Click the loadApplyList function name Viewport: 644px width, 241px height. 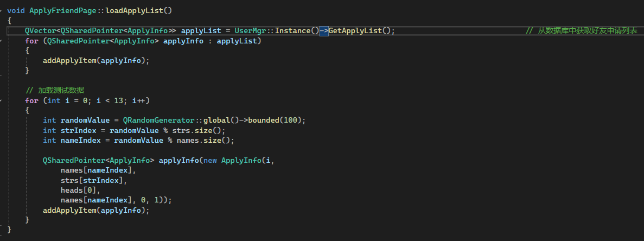(x=135, y=10)
